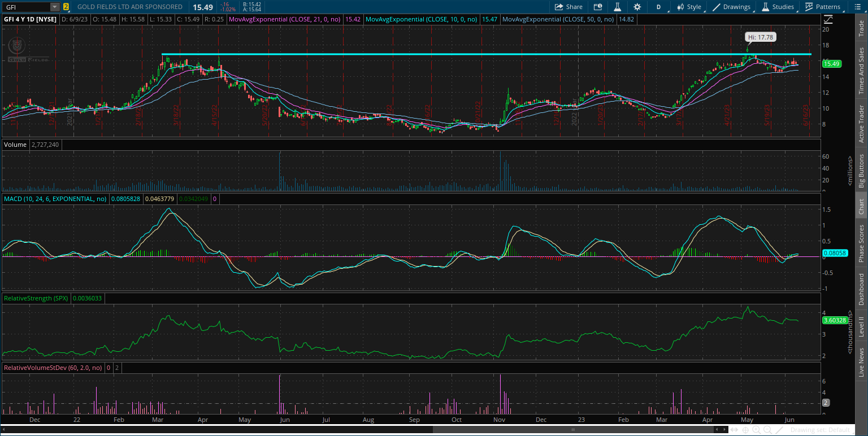
Task: Click the RelativeStrength (SPX) study label
Action: point(35,298)
